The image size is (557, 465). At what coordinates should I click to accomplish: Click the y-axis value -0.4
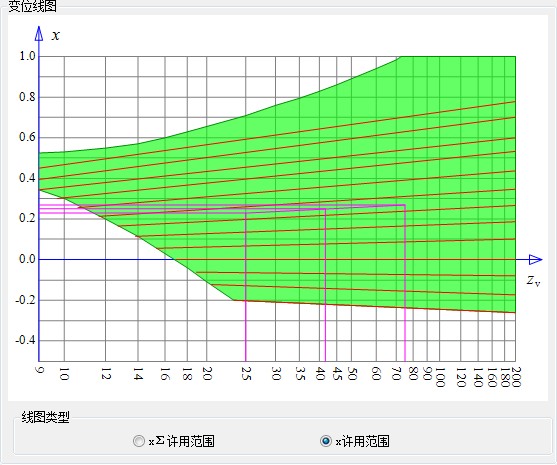tap(26, 340)
